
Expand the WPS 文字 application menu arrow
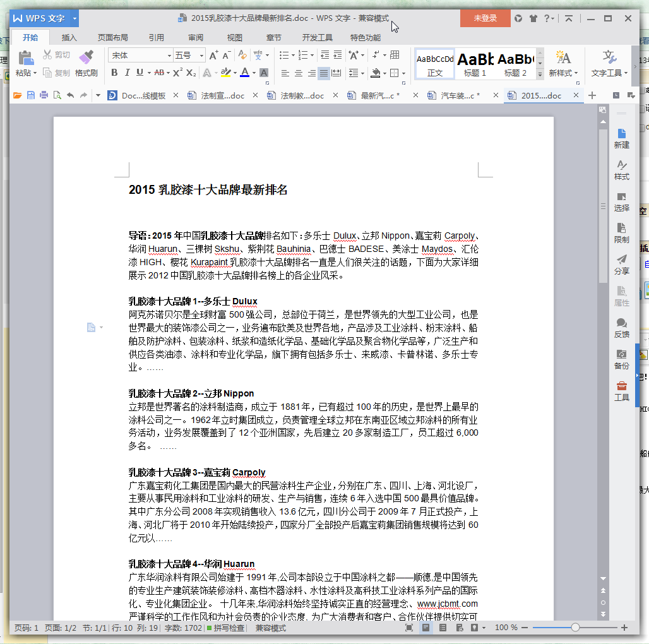74,18
